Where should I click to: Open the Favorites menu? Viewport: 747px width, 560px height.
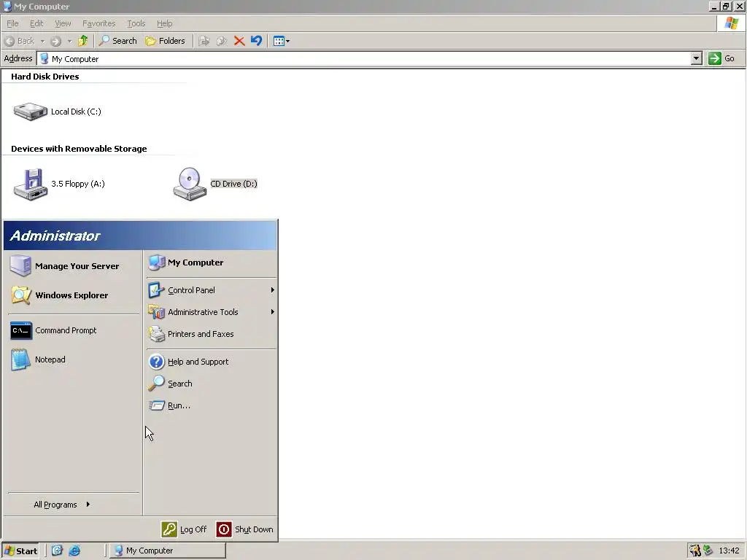99,23
